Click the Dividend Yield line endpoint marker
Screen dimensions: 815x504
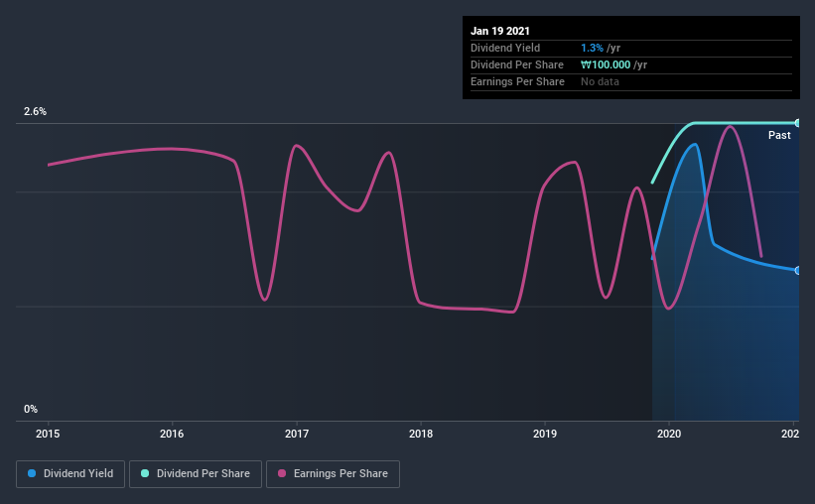(797, 271)
